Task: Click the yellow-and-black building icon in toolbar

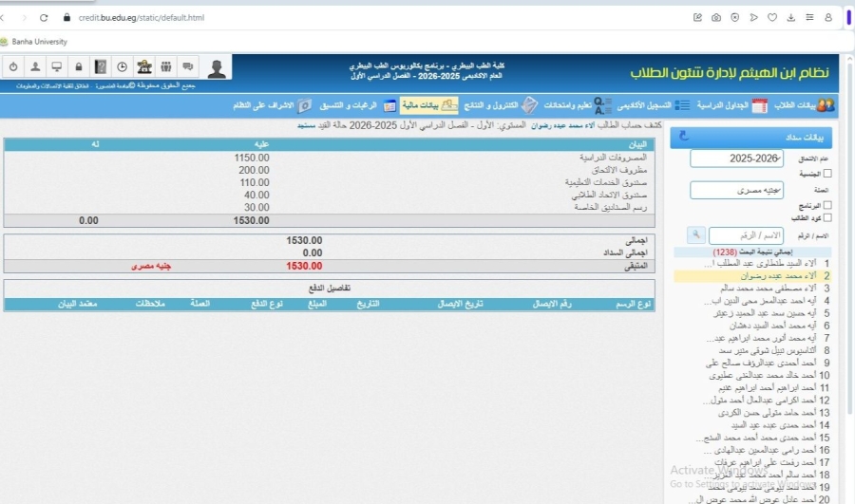Action: click(144, 67)
